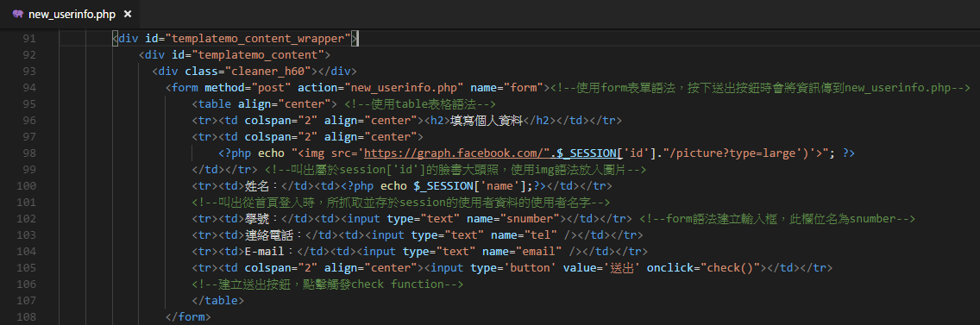Click the comment on line 101
The height and width of the screenshot is (325, 980).
click(401, 202)
